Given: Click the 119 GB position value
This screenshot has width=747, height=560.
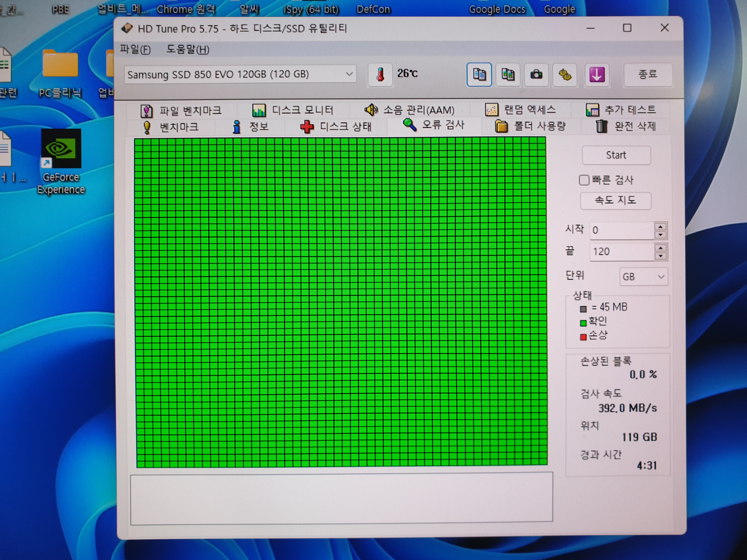Looking at the screenshot, I should 640,437.
